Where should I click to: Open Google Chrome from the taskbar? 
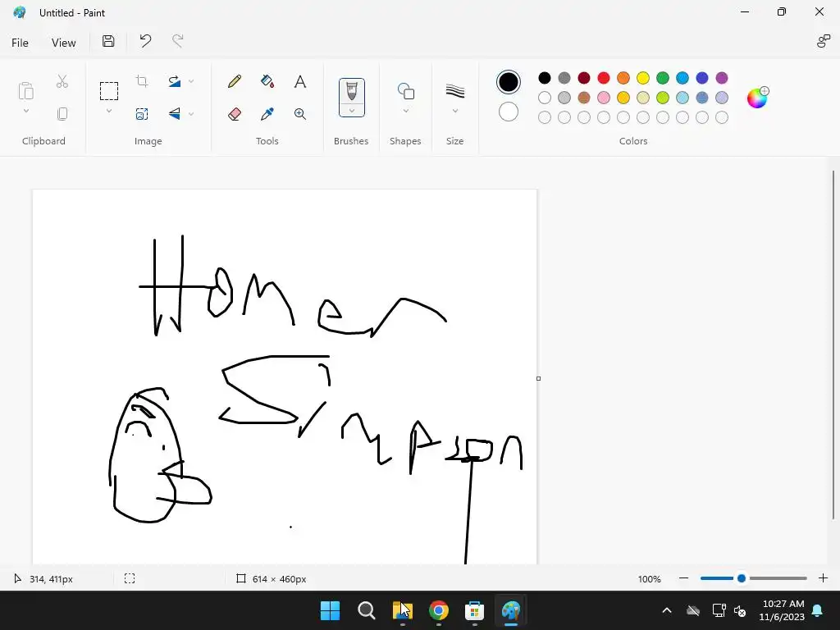tap(439, 610)
